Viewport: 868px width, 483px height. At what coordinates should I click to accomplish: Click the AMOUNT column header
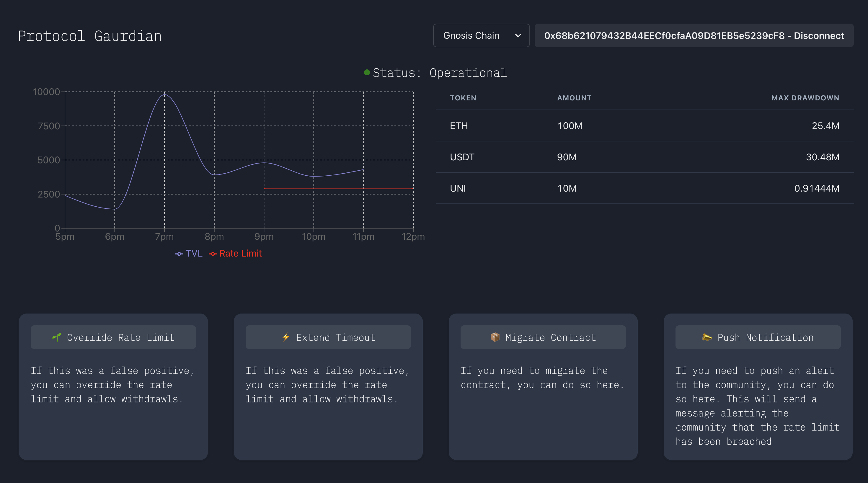[x=574, y=98]
